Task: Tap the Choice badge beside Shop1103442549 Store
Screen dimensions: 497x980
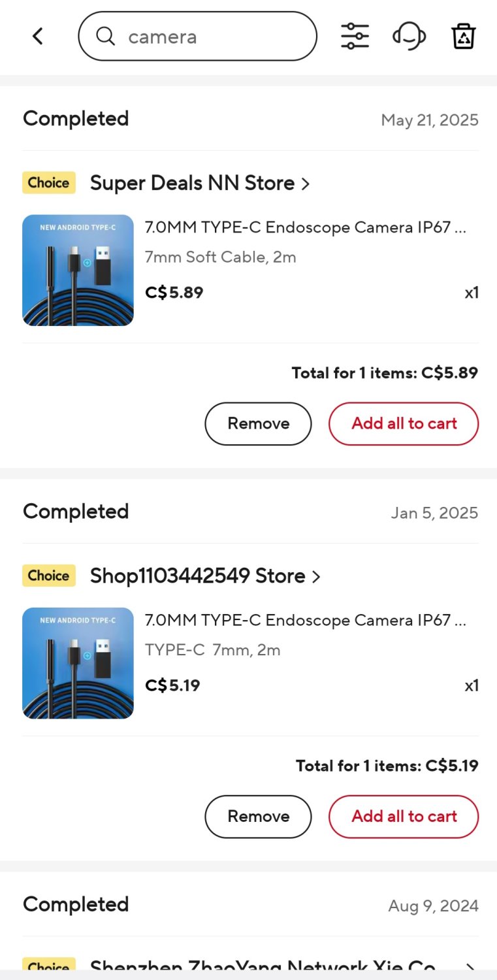Action: click(49, 576)
